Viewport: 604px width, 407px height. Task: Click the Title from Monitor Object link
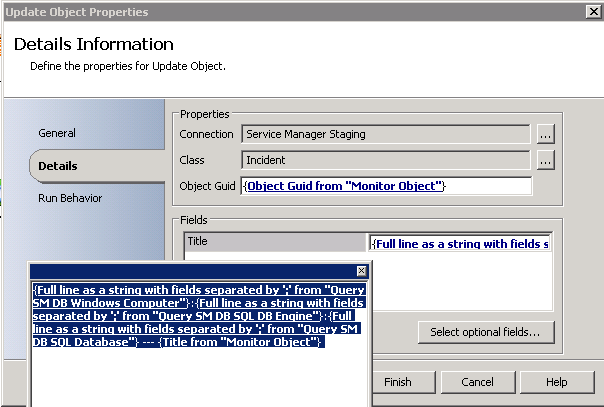240,342
